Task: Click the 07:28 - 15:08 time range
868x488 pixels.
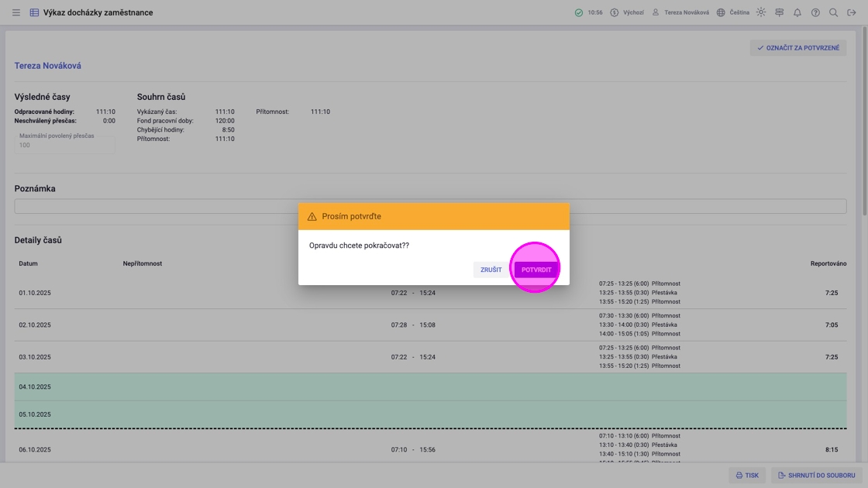Action: tap(413, 325)
